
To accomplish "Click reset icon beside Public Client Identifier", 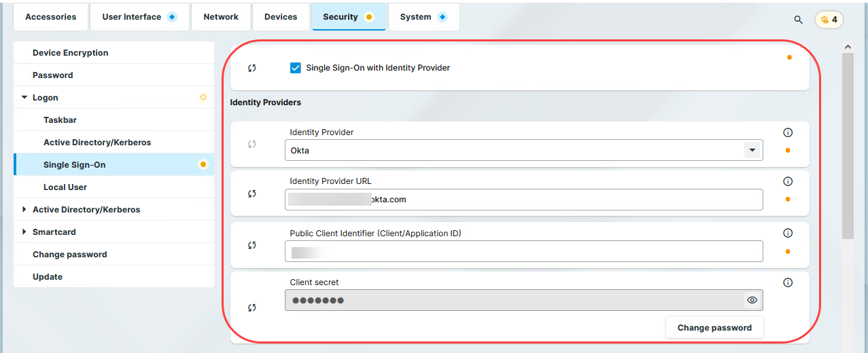I will click(x=252, y=245).
